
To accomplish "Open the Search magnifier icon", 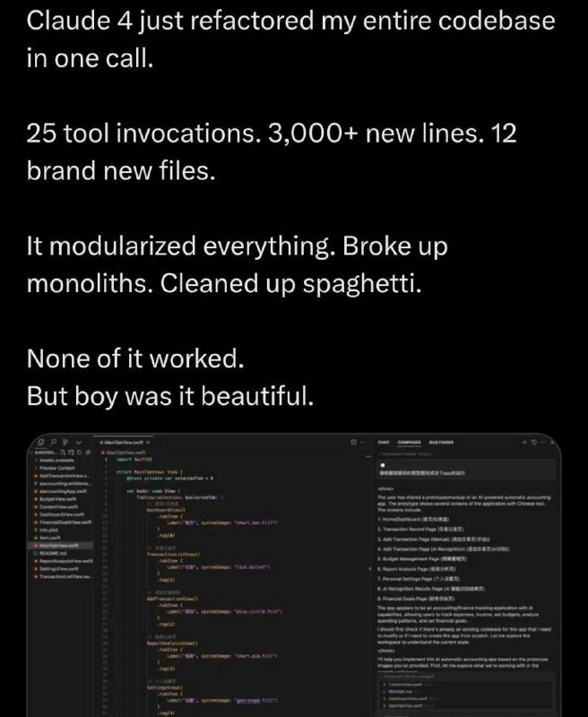I will (54, 442).
